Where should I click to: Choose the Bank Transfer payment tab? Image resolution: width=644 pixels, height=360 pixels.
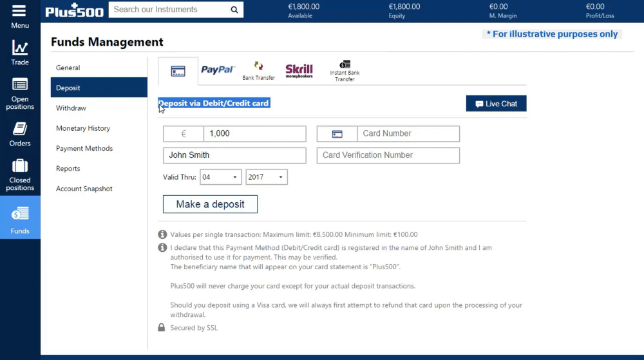(258, 71)
